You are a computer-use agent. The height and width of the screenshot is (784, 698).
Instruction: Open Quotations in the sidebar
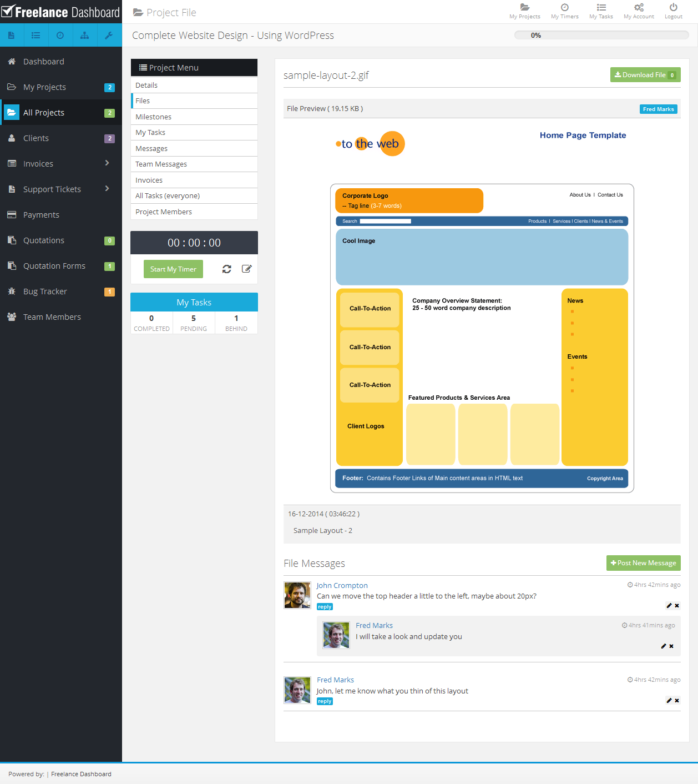pos(61,240)
